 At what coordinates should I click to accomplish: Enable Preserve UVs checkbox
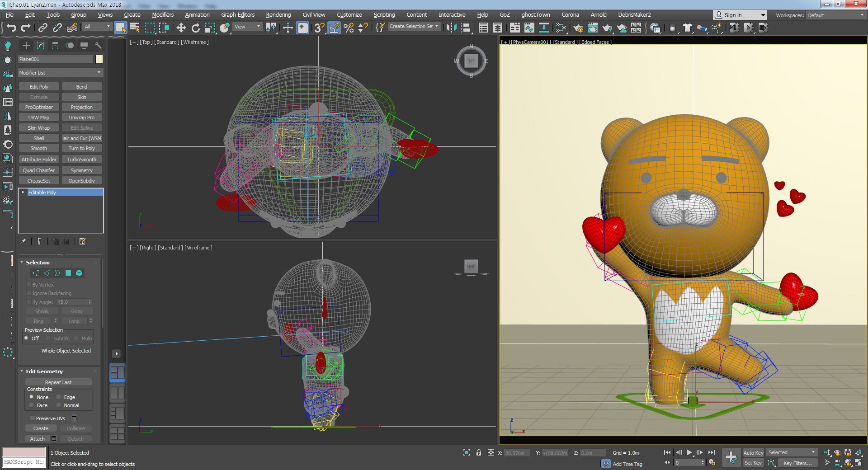coord(32,418)
